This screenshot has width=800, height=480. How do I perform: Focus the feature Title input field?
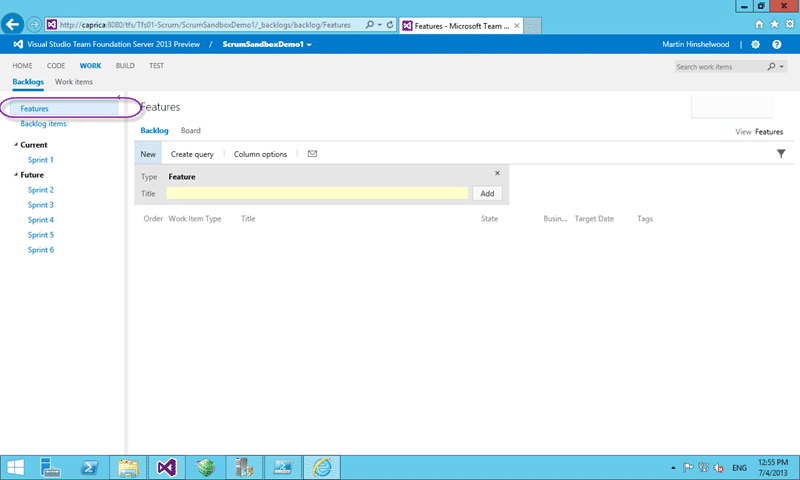click(317, 193)
